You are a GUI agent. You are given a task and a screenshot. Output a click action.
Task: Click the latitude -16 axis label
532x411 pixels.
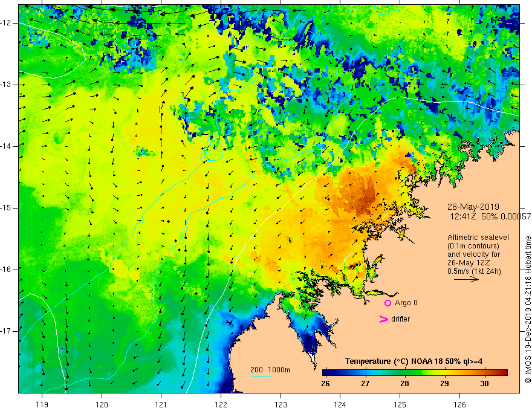(7, 270)
